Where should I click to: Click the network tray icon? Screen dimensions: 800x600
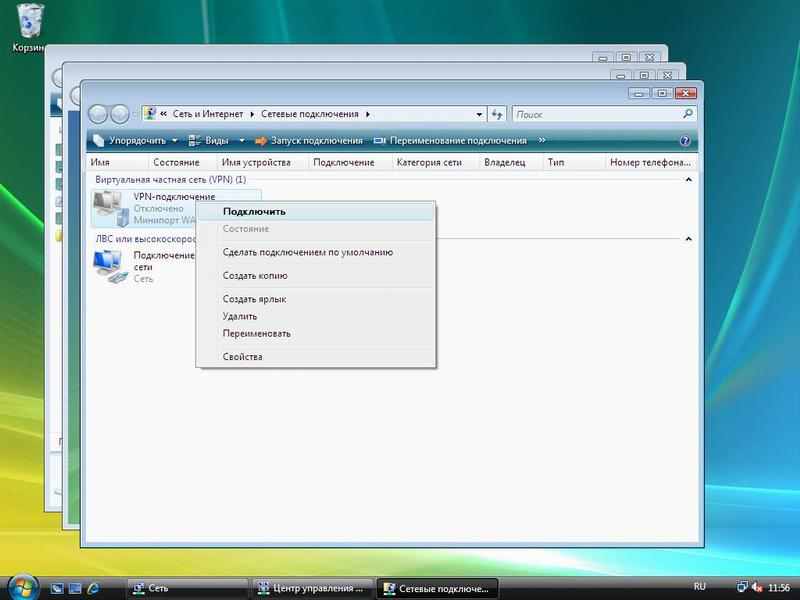click(742, 588)
